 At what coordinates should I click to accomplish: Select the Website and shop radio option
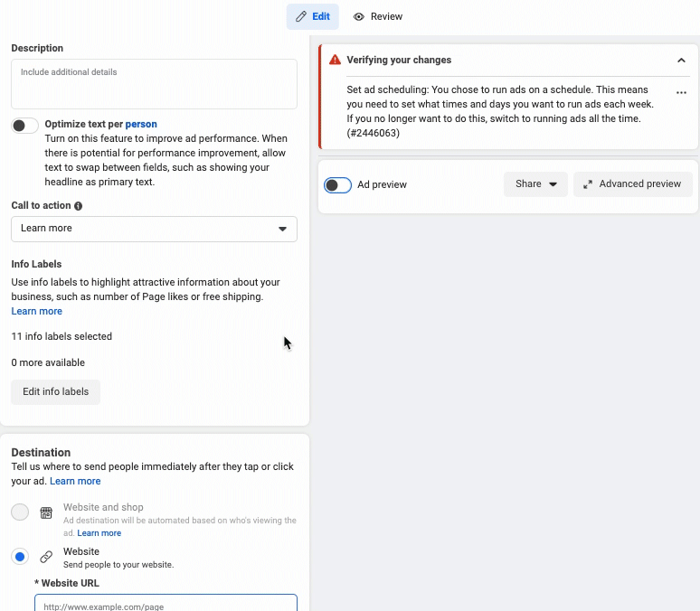coord(20,512)
